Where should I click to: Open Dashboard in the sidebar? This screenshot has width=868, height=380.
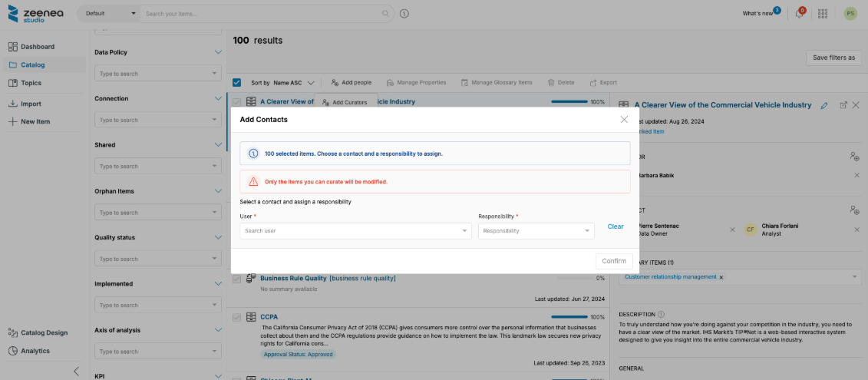(x=37, y=47)
